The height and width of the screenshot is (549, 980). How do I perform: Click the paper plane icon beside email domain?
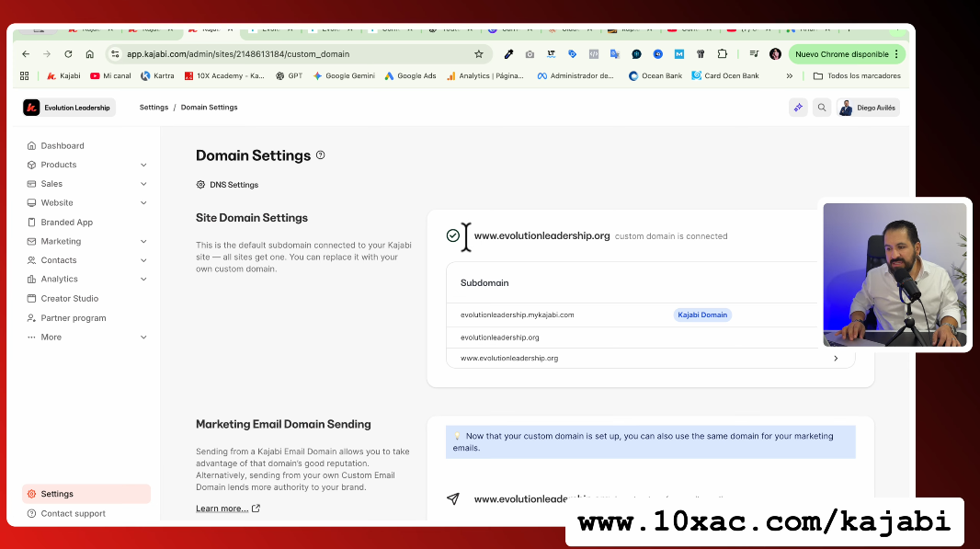tap(453, 498)
